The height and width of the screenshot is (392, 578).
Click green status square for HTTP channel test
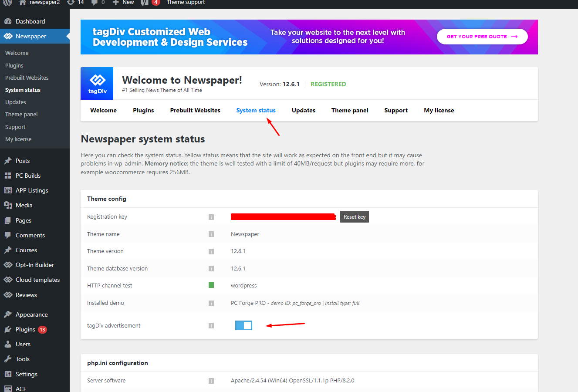point(211,285)
